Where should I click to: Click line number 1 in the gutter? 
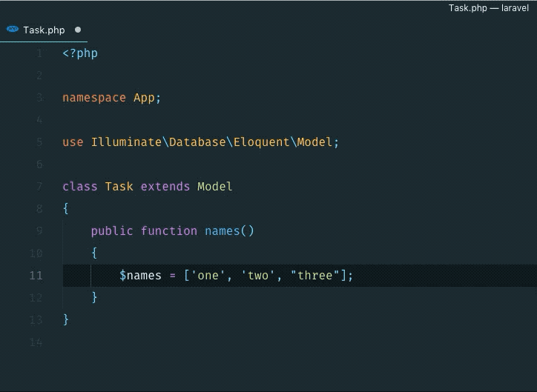click(39, 53)
